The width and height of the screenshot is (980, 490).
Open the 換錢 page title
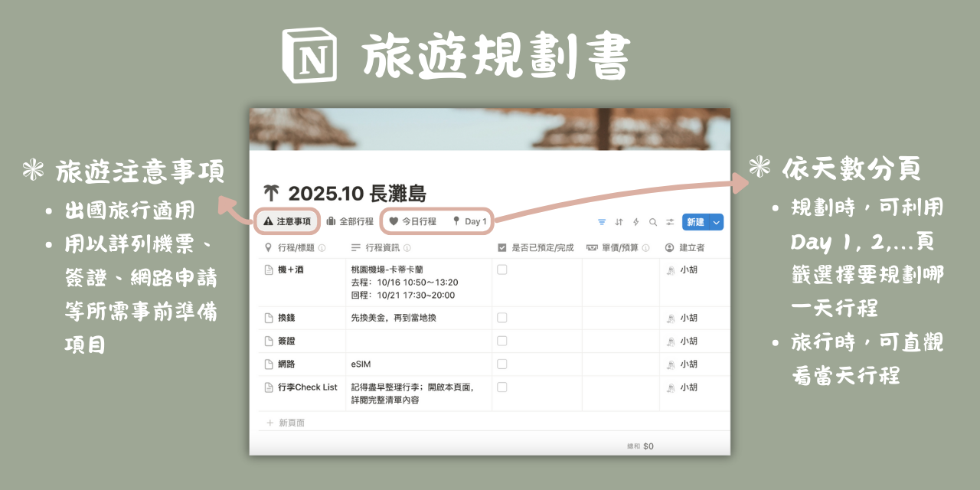click(x=287, y=318)
